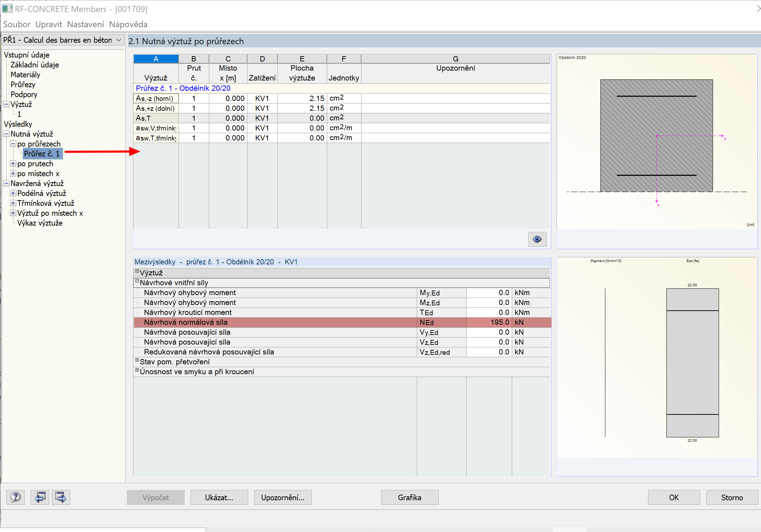The height and width of the screenshot is (532, 761).
Task: Click the RF-CONCRETE Members title bar icon
Action: click(7, 8)
